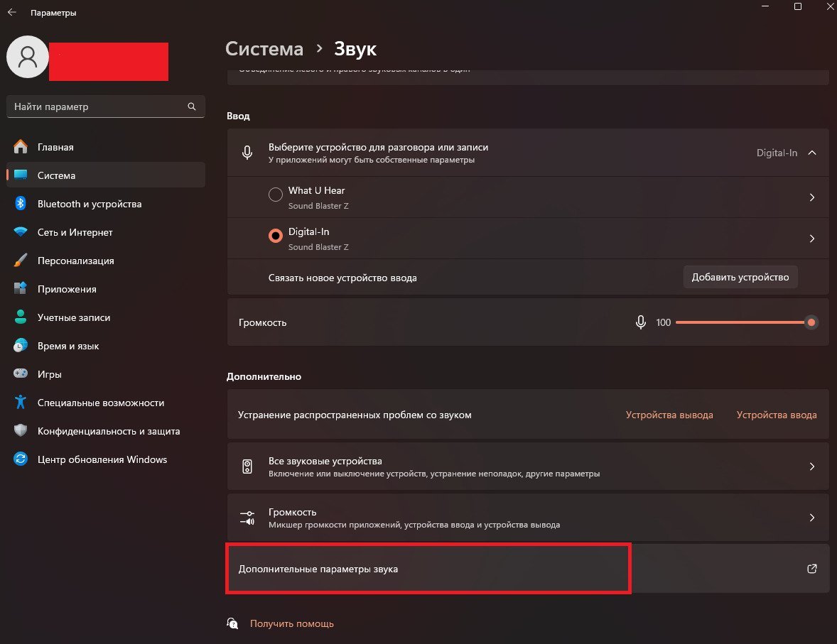Select Система in the sidebar
The image size is (837, 644).
pos(106,175)
